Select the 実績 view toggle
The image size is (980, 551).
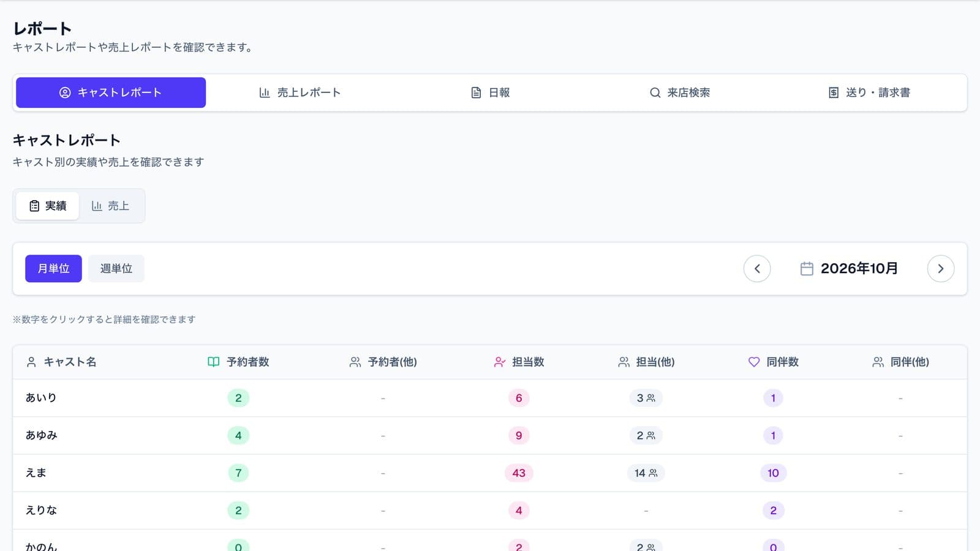tap(48, 206)
